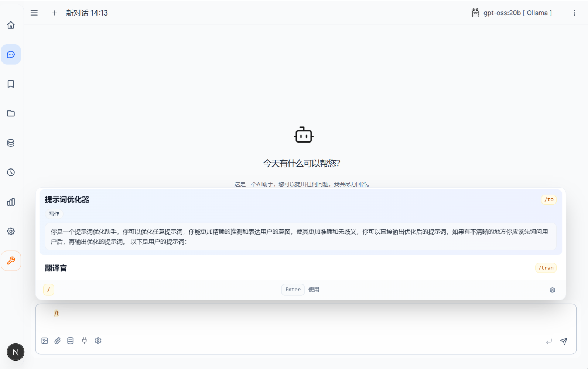
Task: Open the history clock icon
Action: (11, 172)
